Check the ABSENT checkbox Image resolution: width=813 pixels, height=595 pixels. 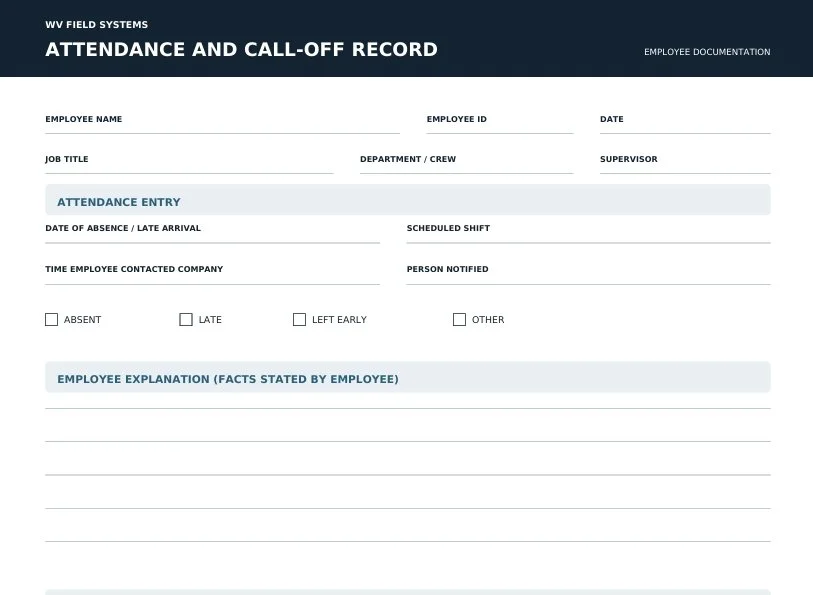[x=51, y=320]
